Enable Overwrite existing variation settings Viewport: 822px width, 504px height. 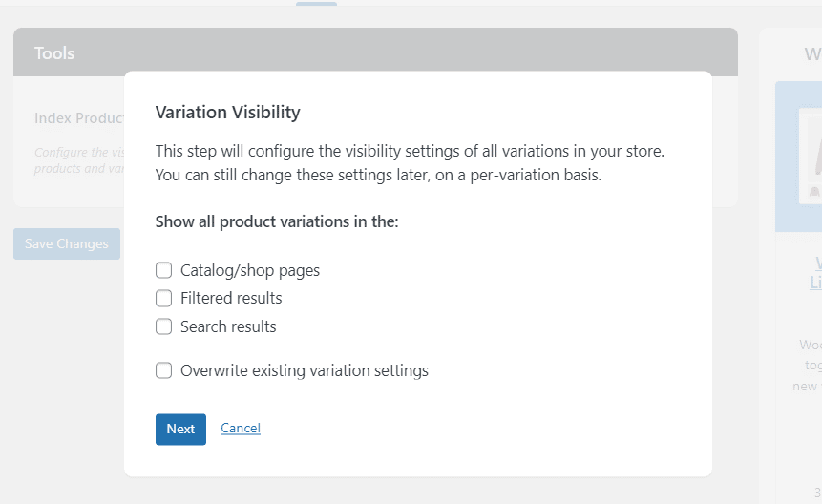(x=163, y=370)
